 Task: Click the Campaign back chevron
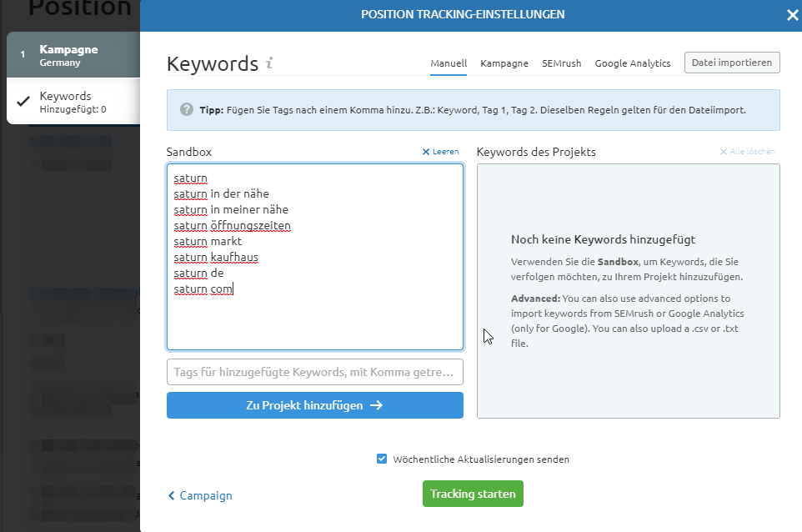point(172,495)
